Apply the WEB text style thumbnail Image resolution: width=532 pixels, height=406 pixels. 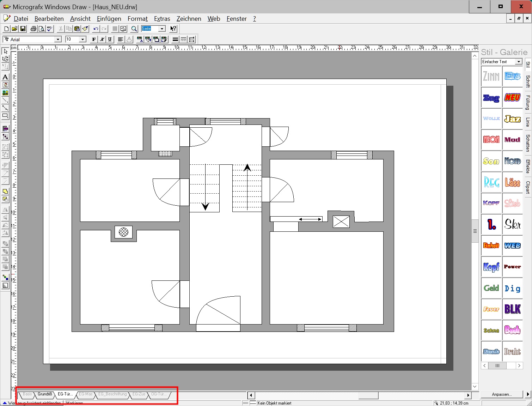[512, 246]
